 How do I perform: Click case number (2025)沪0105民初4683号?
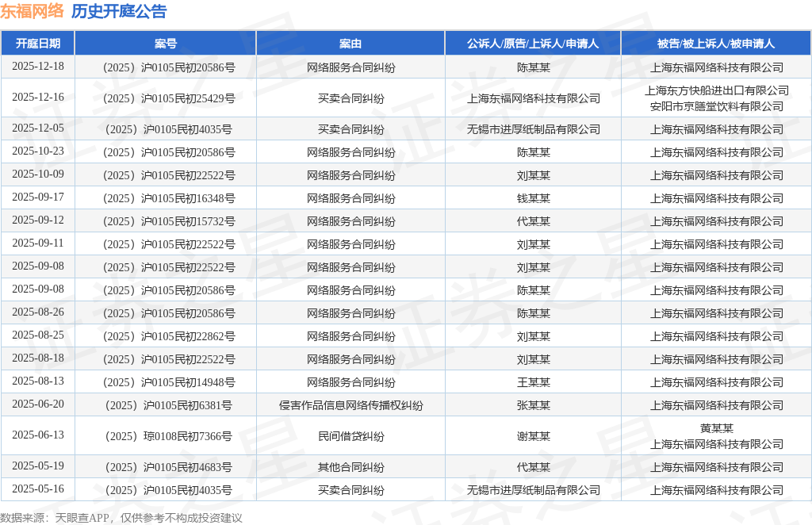169,468
